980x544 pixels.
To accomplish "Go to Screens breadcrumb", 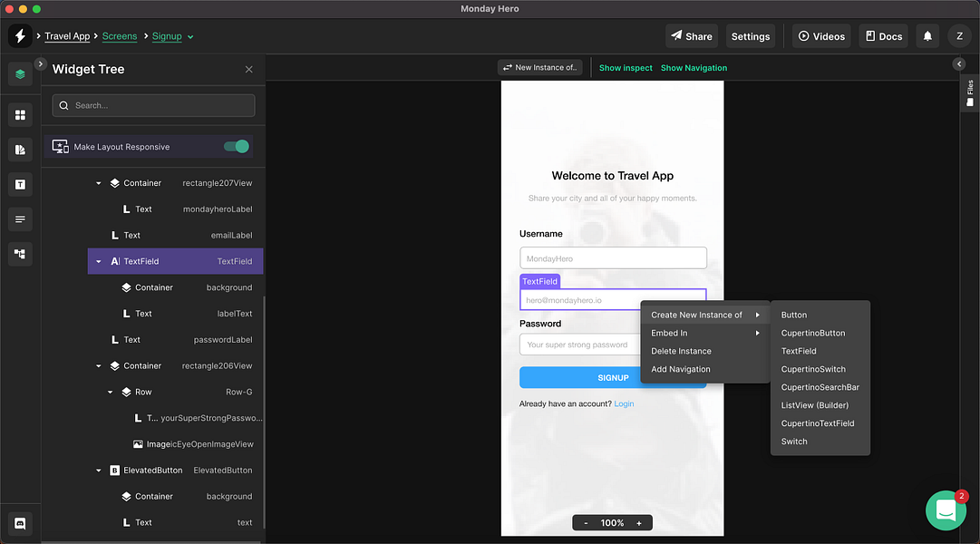I will coord(120,36).
